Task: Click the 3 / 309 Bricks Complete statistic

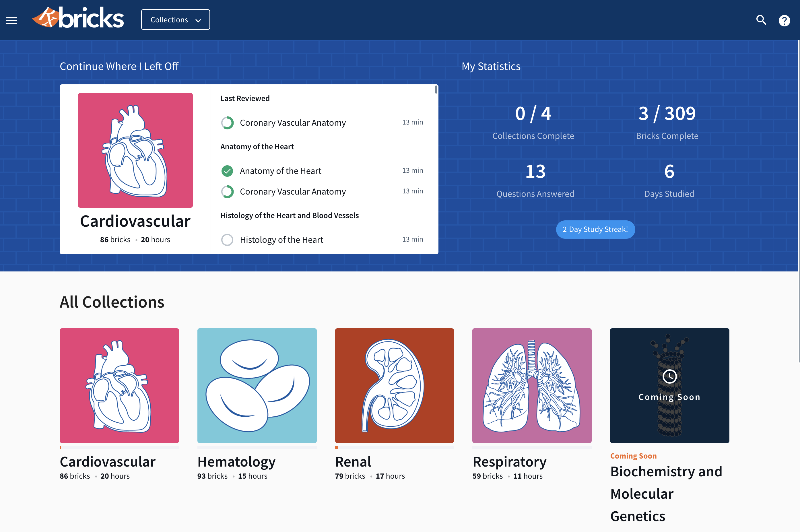Action: pyautogui.click(x=667, y=122)
